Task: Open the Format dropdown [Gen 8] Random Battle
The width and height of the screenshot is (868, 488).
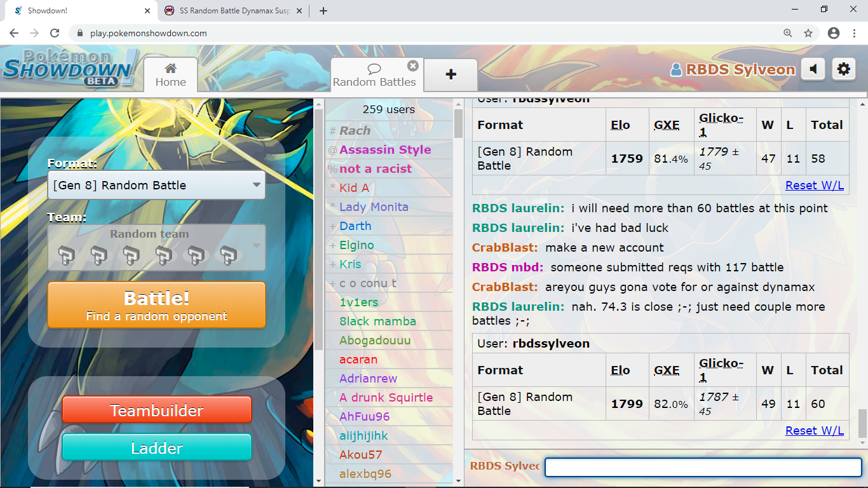Action: tap(156, 185)
